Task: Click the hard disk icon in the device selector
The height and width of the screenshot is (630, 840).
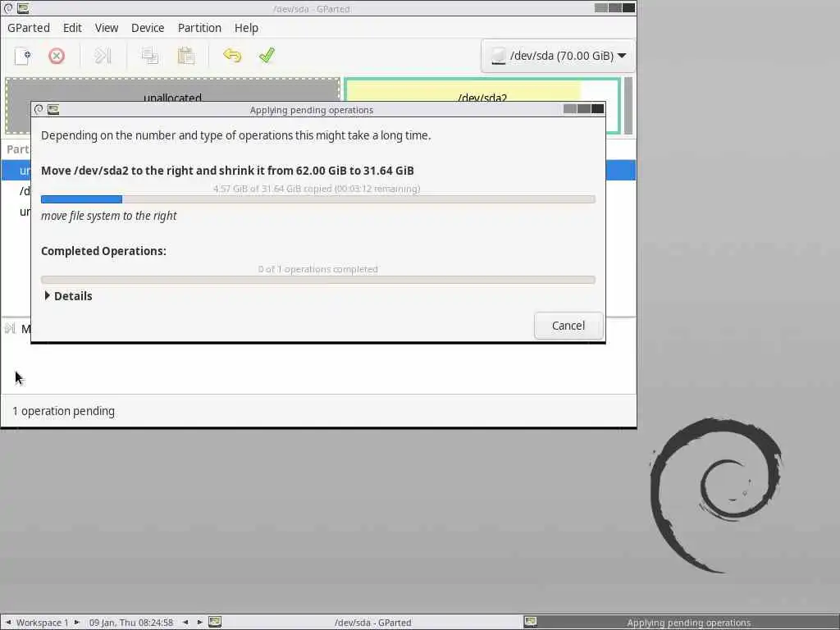Action: [x=499, y=56]
